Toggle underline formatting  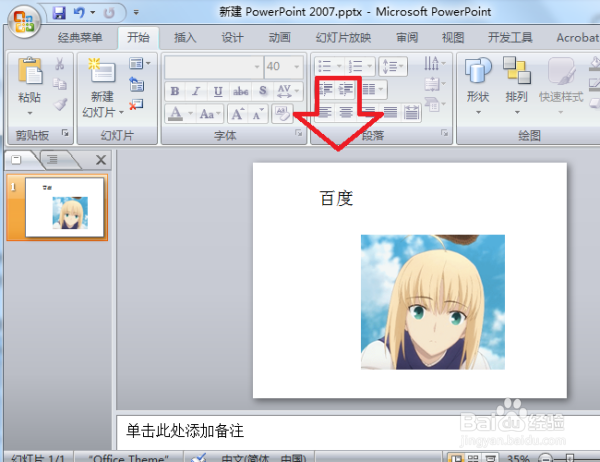coord(218,91)
